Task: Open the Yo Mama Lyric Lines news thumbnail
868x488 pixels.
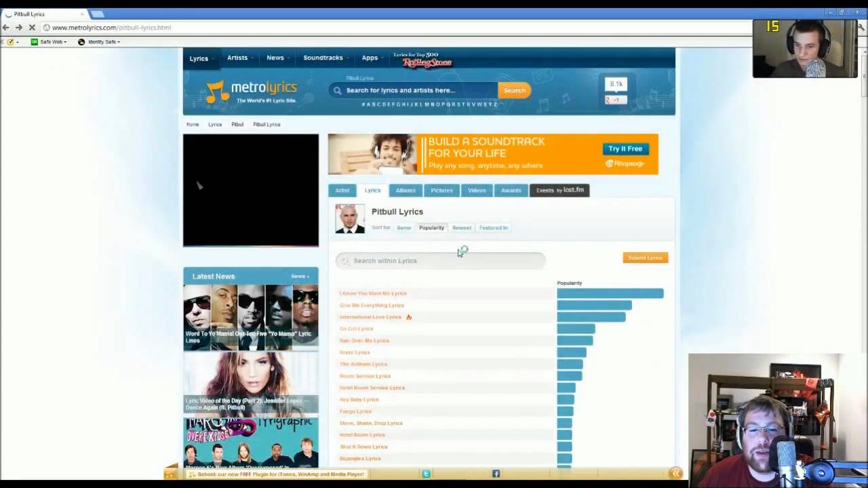Action: [251, 317]
